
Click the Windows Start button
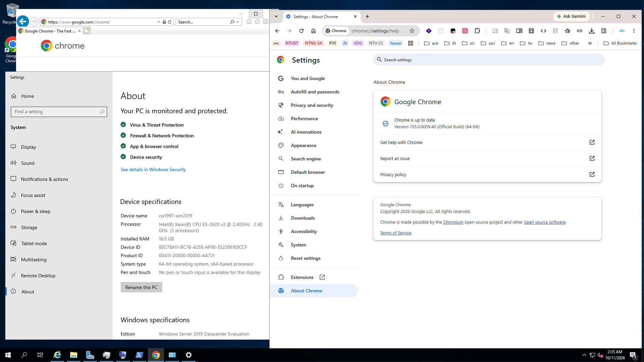click(x=8, y=355)
